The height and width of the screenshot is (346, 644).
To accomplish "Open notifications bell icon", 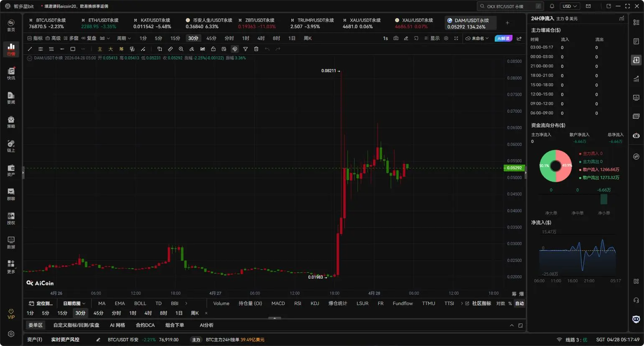I will click(552, 6).
